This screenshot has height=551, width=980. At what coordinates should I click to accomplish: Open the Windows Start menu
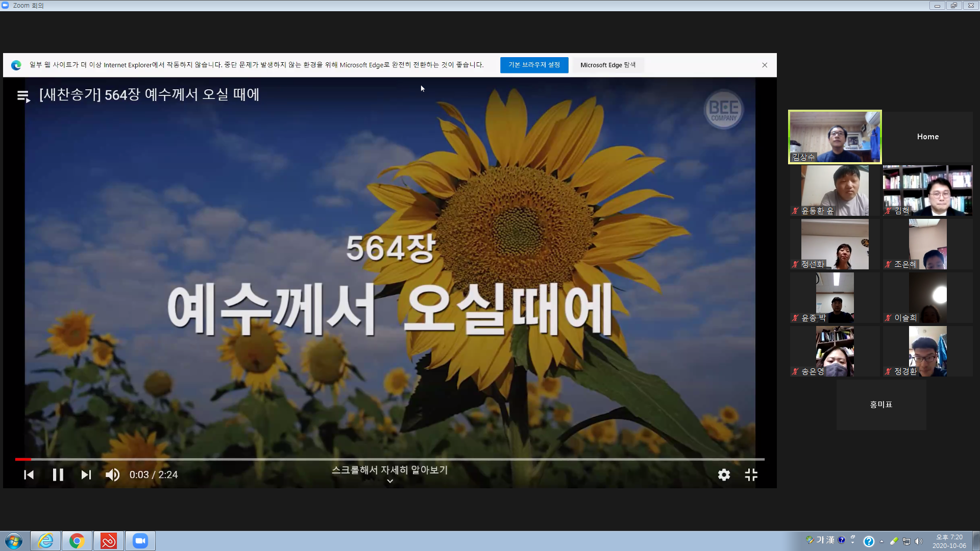coord(14,541)
